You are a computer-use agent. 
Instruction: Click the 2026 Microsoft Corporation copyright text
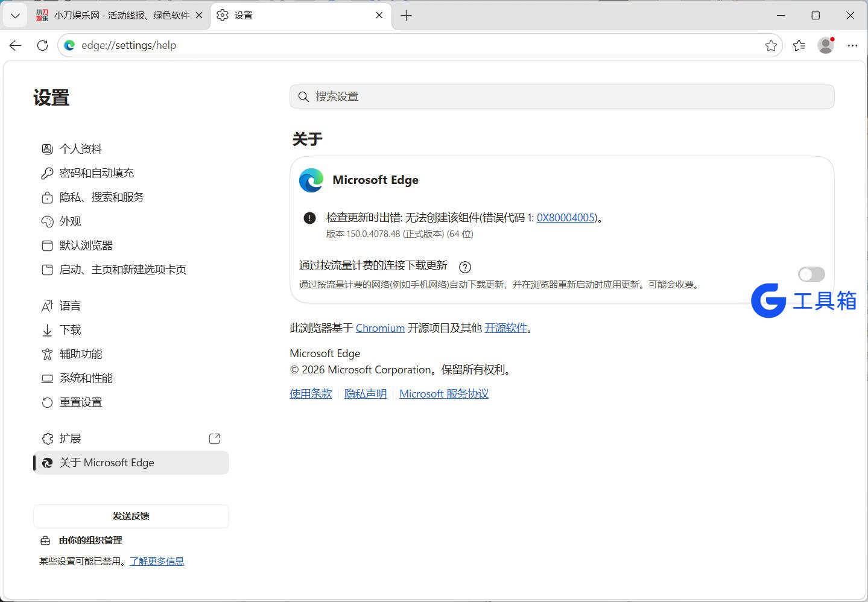tap(401, 370)
